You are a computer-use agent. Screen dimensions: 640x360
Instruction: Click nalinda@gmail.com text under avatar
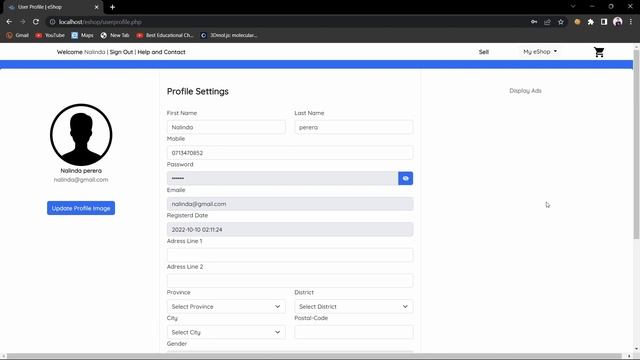click(x=81, y=180)
